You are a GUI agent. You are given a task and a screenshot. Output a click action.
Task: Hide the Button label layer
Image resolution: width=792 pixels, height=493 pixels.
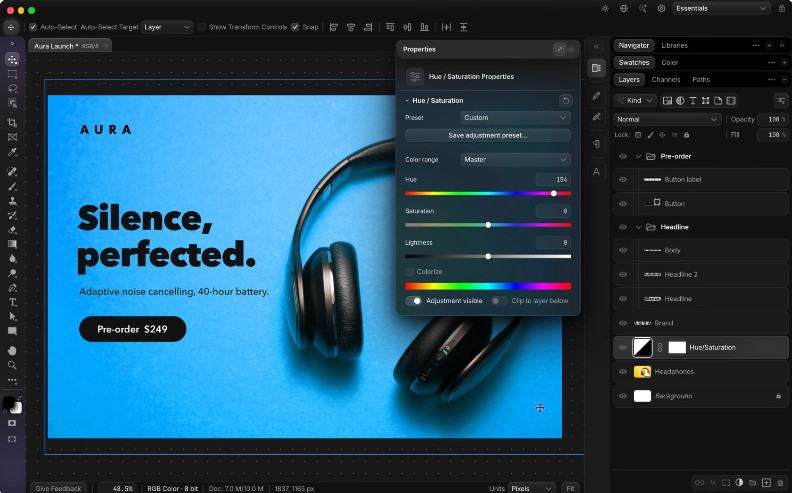623,179
